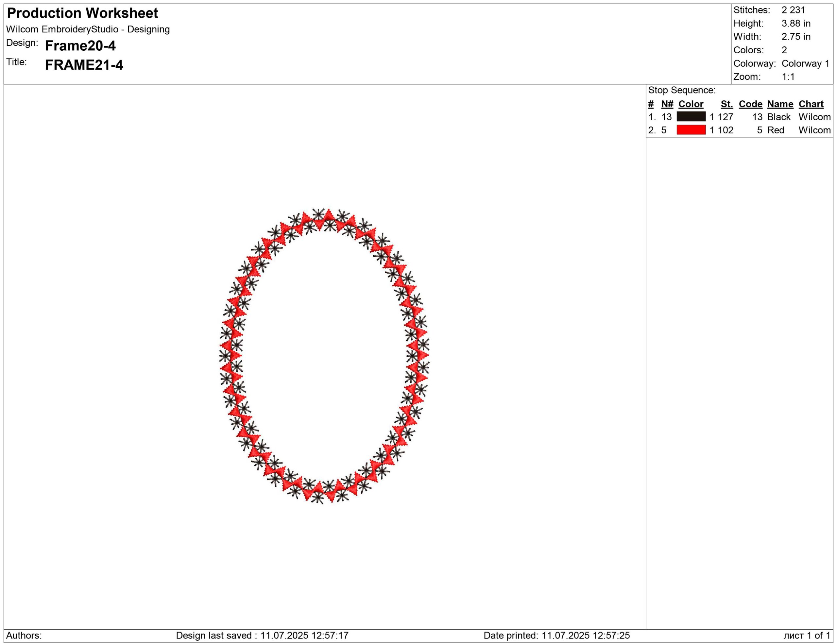Click the Color column header

click(691, 104)
